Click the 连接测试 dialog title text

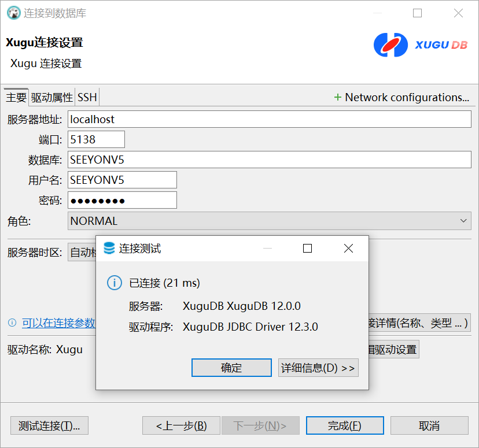pyautogui.click(x=140, y=249)
